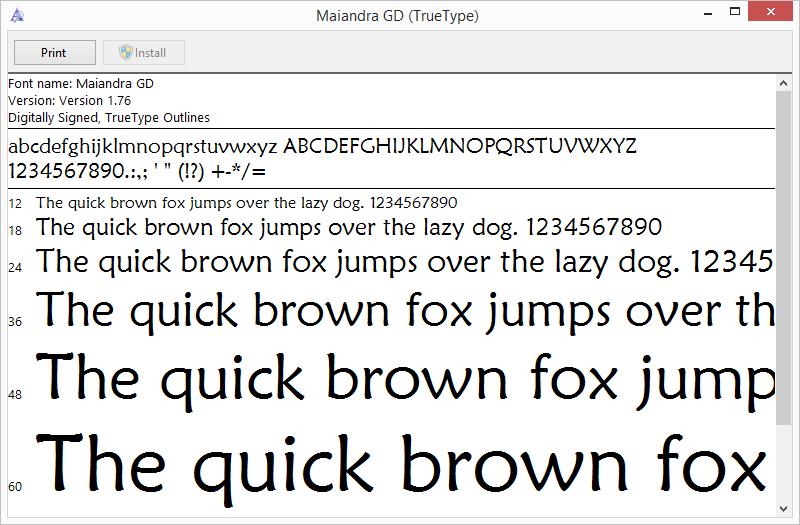
Task: Maximize the font viewer window
Action: pyautogui.click(x=735, y=12)
